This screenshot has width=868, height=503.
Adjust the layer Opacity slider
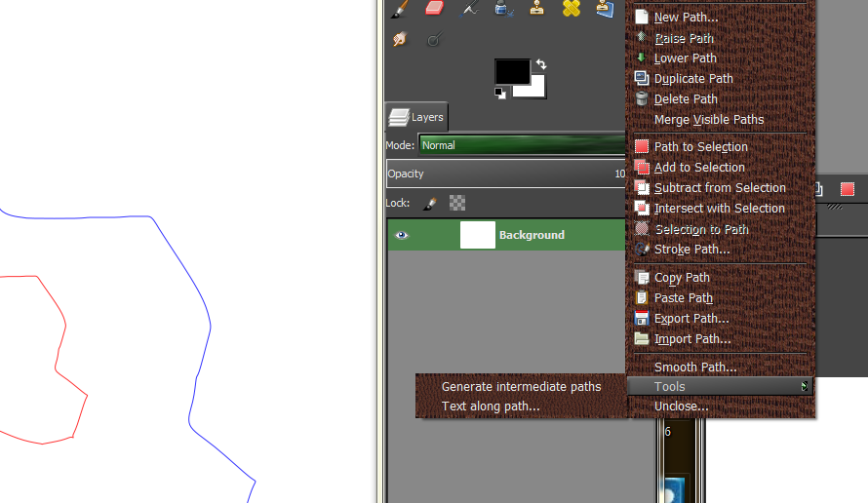tap(506, 174)
